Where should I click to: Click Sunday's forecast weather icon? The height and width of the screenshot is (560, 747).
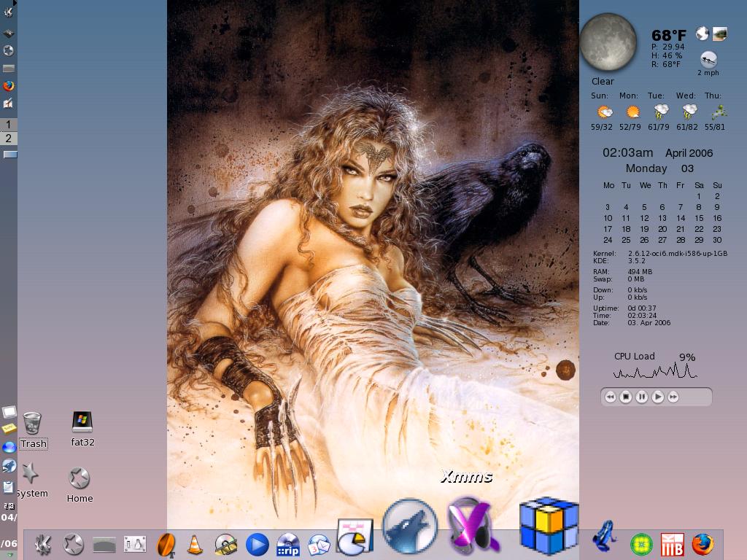[x=605, y=112]
